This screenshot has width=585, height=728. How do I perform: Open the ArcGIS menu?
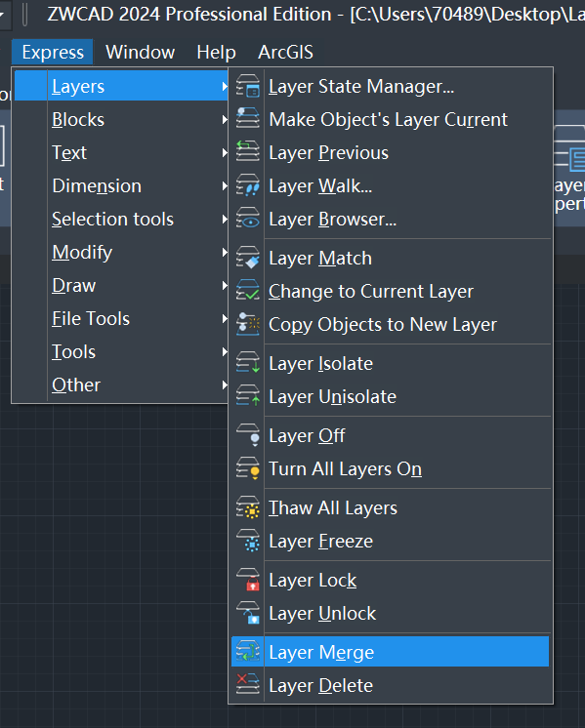[285, 52]
